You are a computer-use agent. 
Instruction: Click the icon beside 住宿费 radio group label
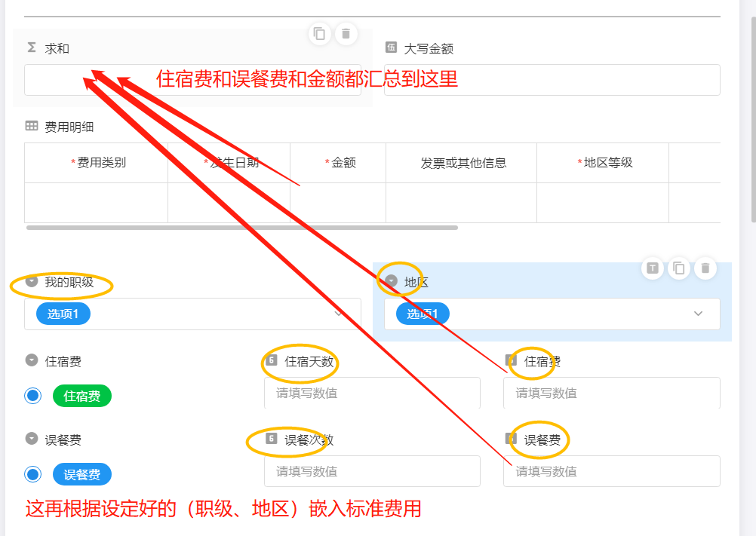32,360
